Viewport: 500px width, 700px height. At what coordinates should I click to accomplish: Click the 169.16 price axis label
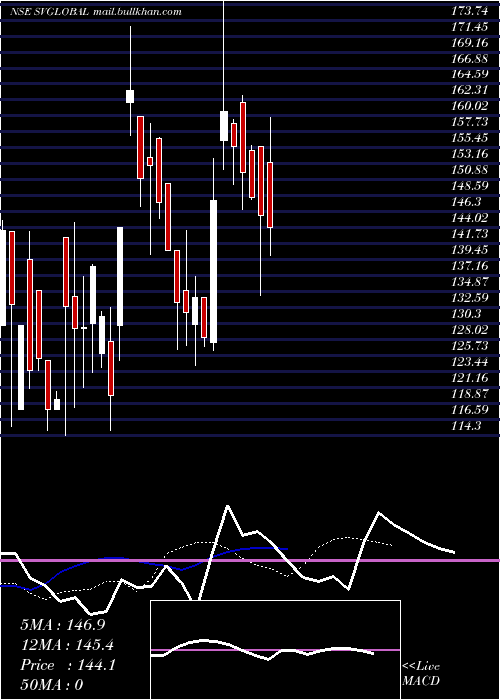pos(470,43)
